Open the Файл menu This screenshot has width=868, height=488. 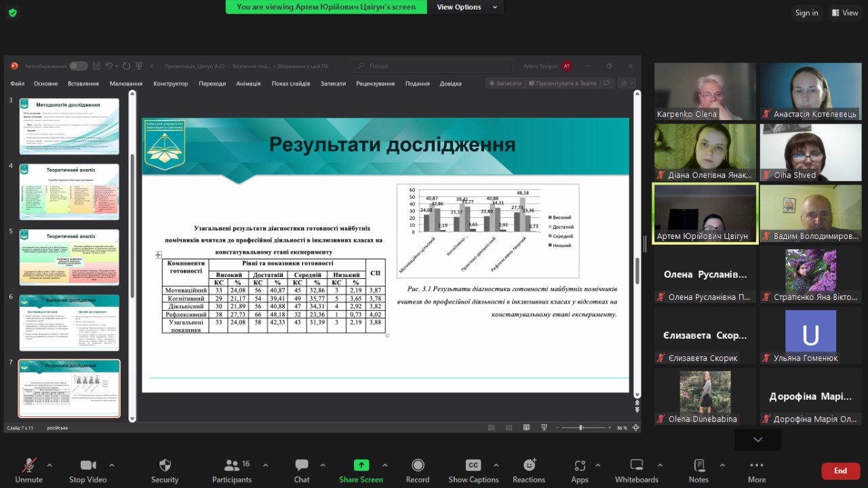click(x=18, y=83)
